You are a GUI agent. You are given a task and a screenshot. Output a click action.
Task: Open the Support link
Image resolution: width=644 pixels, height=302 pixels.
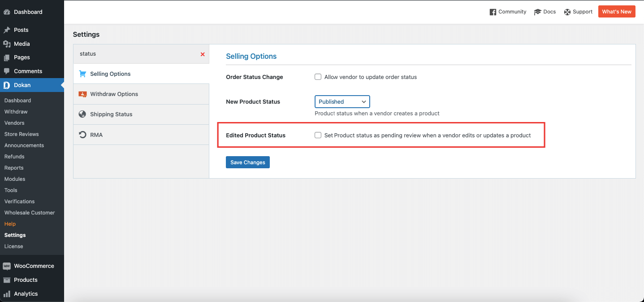pos(578,12)
